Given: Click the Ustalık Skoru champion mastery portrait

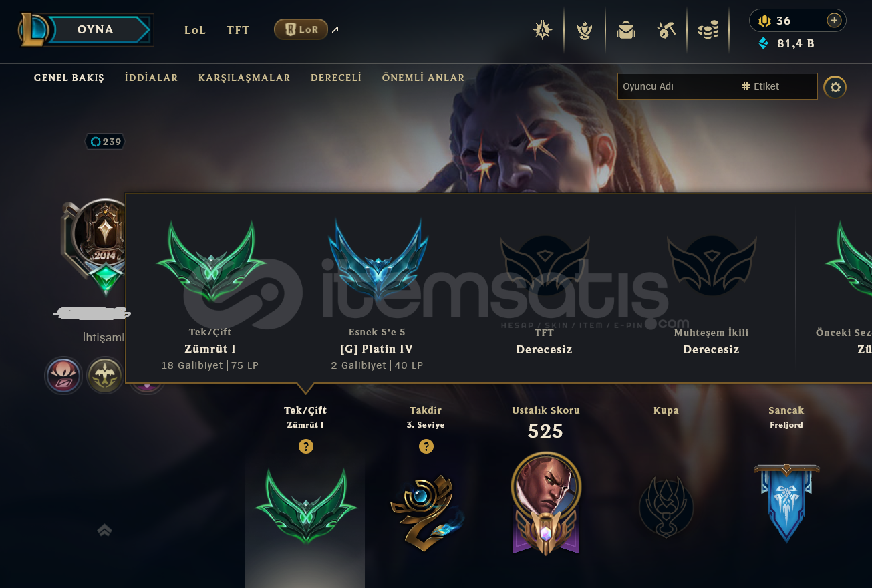Looking at the screenshot, I should coord(546,502).
